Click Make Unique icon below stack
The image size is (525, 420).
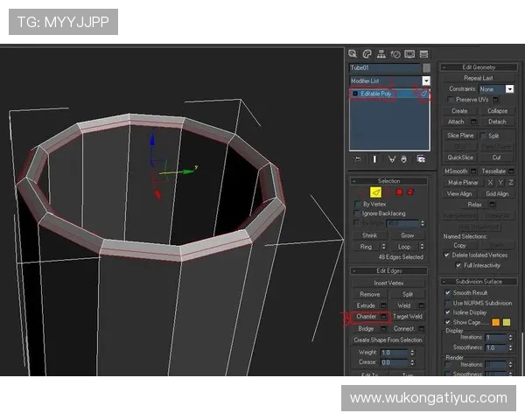pyautogui.click(x=391, y=159)
